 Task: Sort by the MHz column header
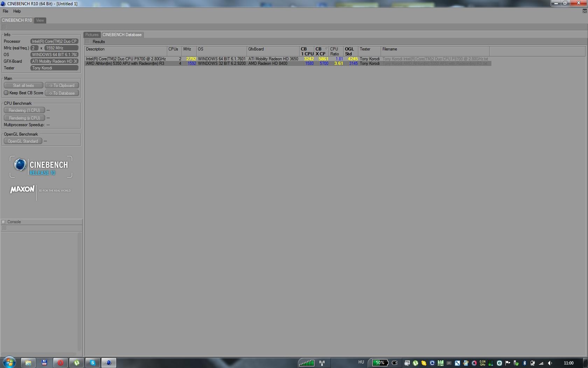click(189, 51)
